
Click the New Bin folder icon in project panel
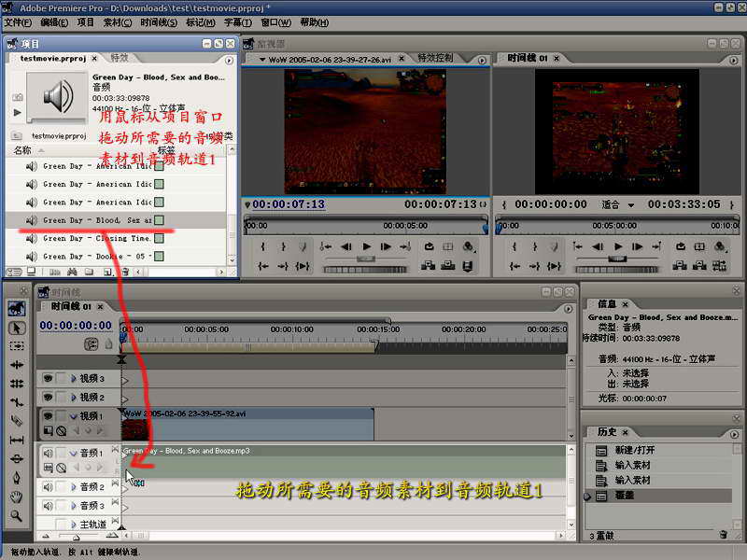point(89,272)
